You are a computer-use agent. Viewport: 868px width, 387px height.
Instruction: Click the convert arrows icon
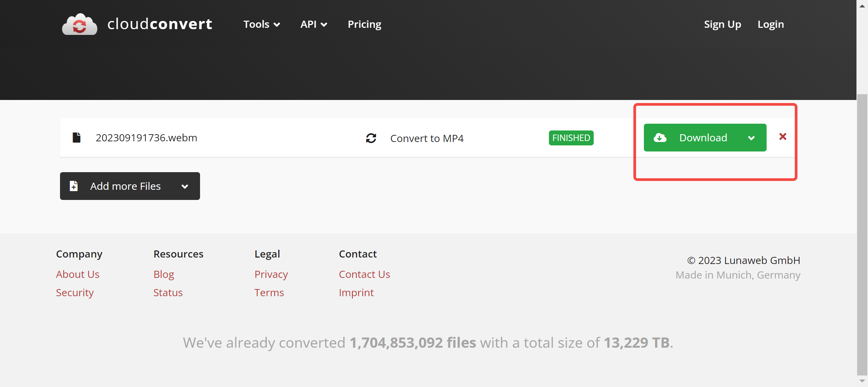[371, 138]
